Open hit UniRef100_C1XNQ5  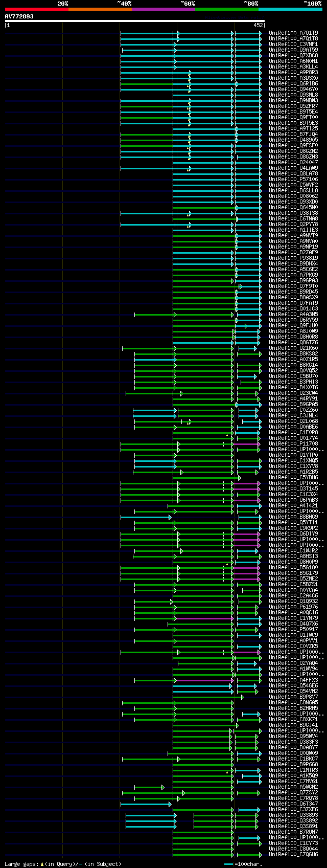coord(293,460)
